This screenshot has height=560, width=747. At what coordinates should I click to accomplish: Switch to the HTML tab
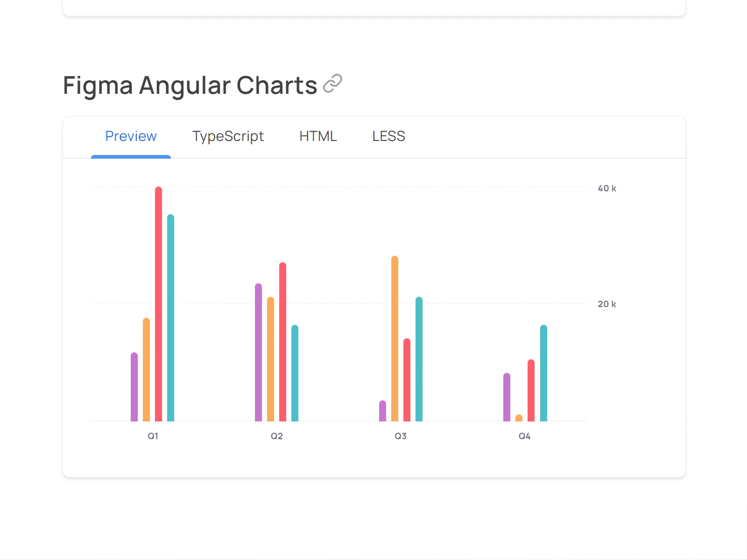pyautogui.click(x=318, y=136)
